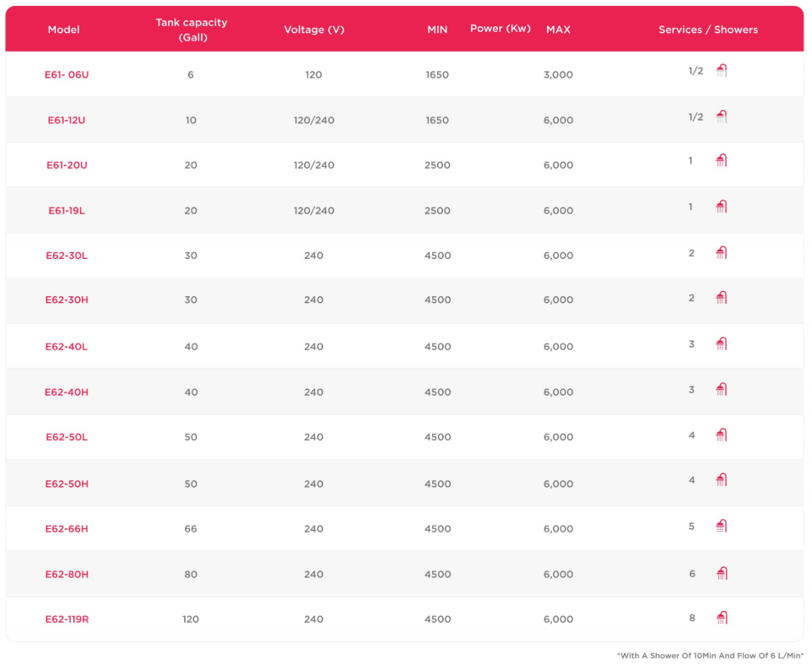This screenshot has height=670, width=812.
Task: Click the Power (Kw) header label
Action: pos(500,29)
